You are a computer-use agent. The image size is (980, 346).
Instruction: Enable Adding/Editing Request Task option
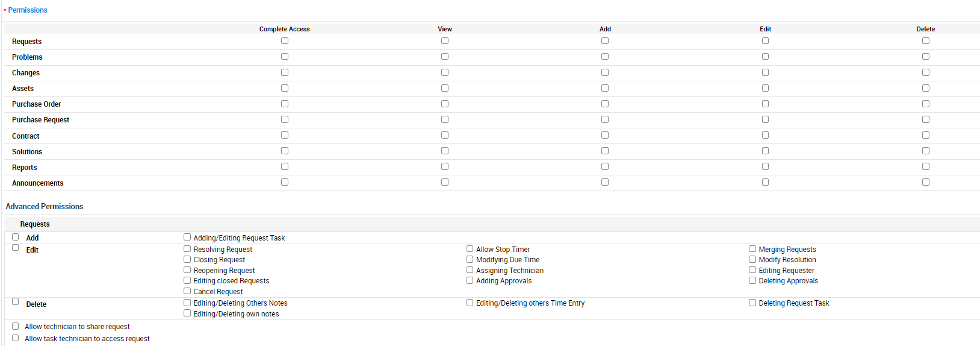(x=187, y=237)
